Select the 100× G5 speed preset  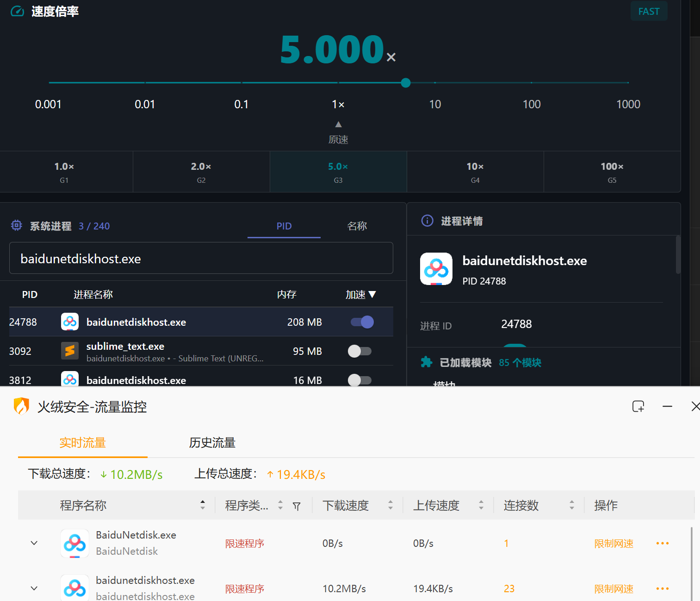click(612, 172)
